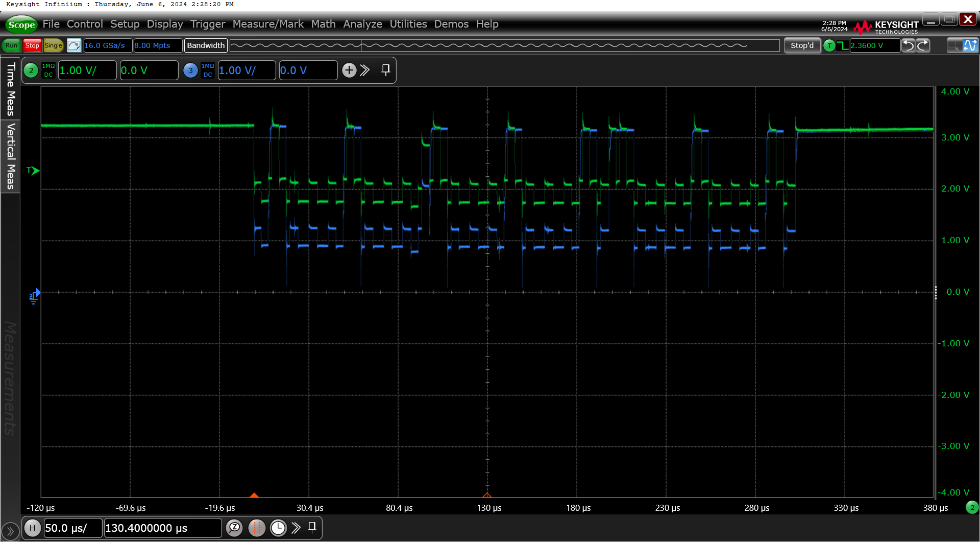Click the waveform memory overview bar
This screenshot has height=542, width=980.
(x=504, y=45)
